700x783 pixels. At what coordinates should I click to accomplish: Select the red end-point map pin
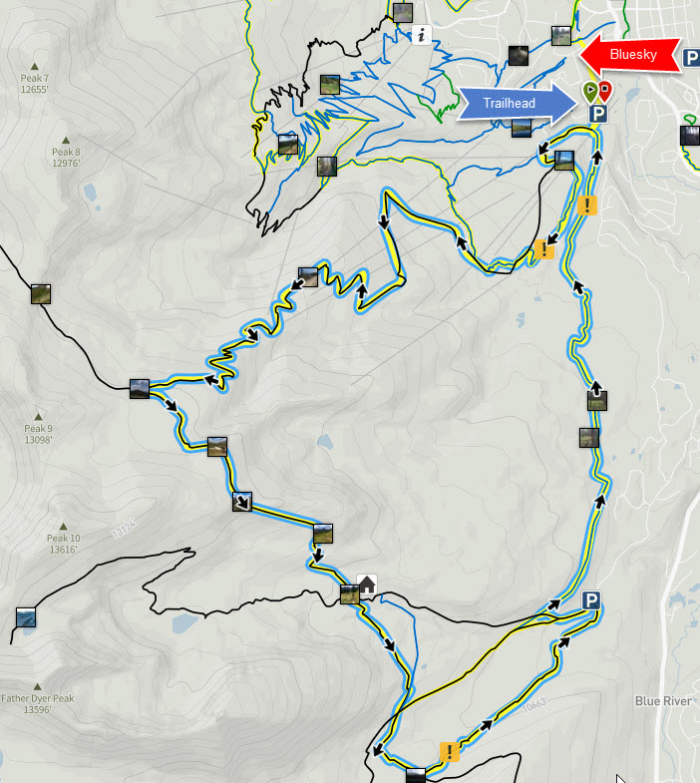coord(604,92)
